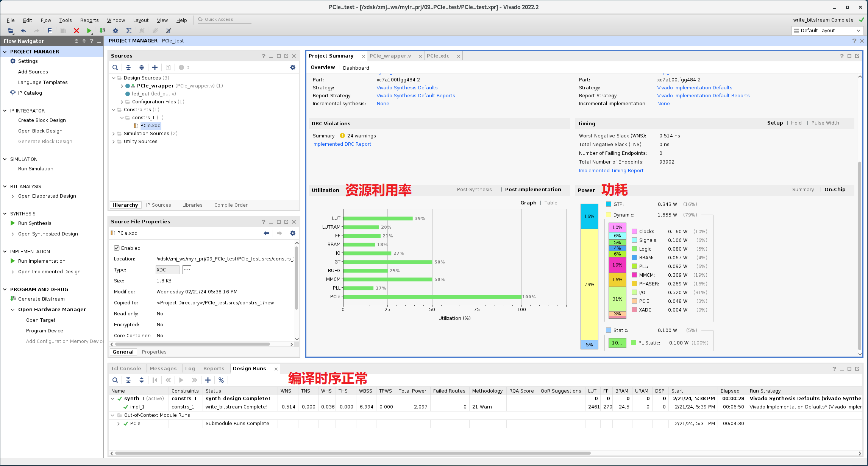Open settings gear in main toolbar

click(116, 31)
